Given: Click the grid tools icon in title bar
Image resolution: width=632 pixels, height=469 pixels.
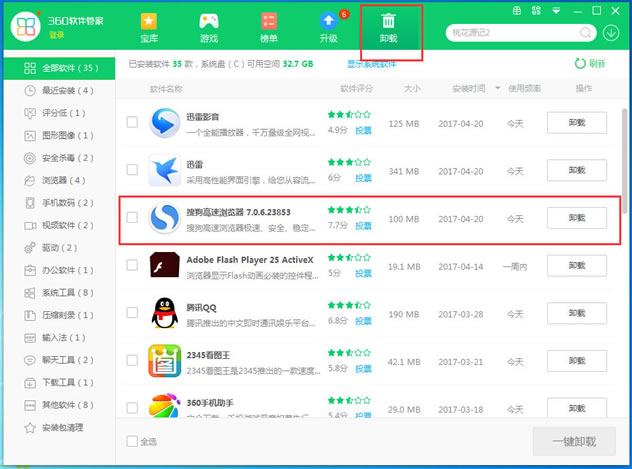Looking at the screenshot, I should point(536,11).
